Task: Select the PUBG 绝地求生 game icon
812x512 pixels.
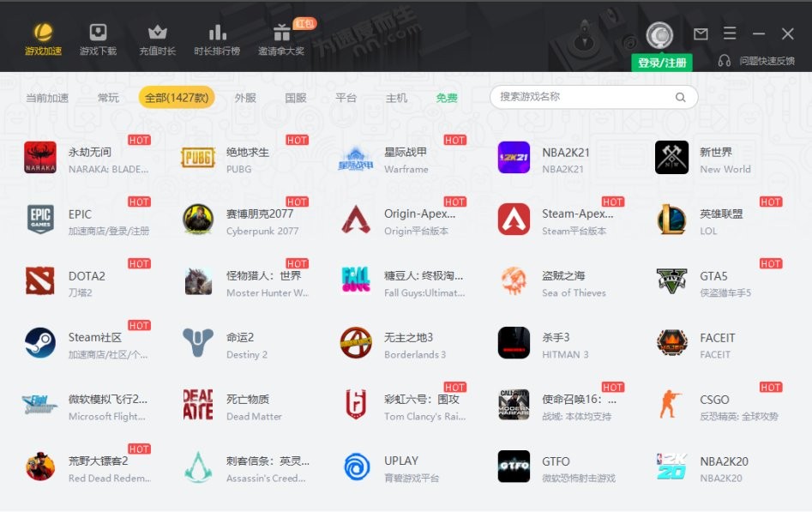Action: (198, 158)
